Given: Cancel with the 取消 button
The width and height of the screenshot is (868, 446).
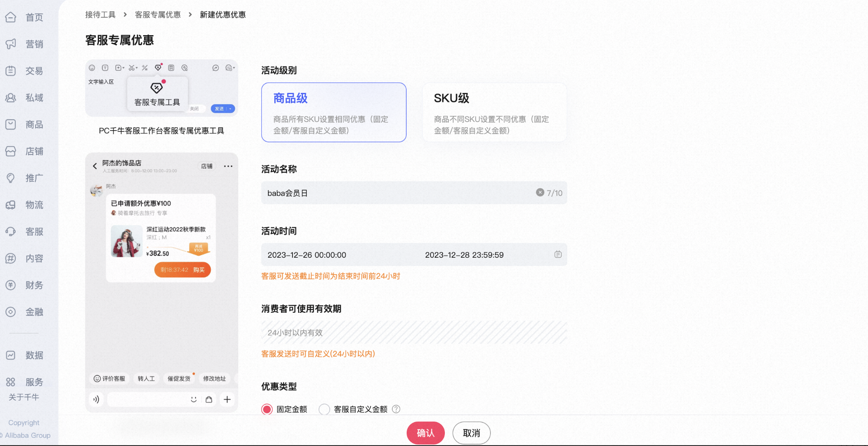Looking at the screenshot, I should click(471, 433).
